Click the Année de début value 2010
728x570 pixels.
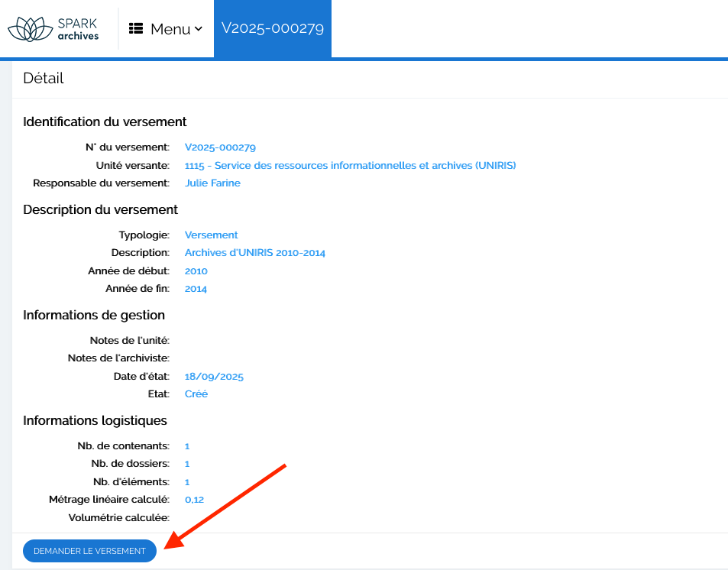(x=196, y=270)
